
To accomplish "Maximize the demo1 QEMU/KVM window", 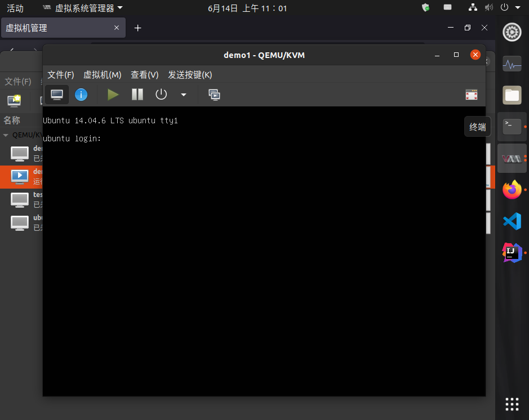I will click(x=456, y=55).
